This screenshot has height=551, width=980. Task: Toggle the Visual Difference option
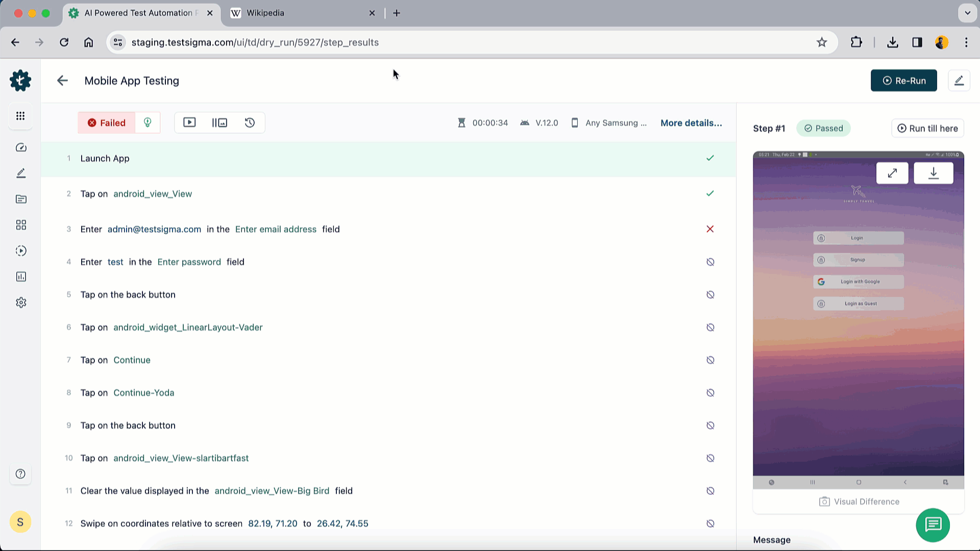pos(859,502)
